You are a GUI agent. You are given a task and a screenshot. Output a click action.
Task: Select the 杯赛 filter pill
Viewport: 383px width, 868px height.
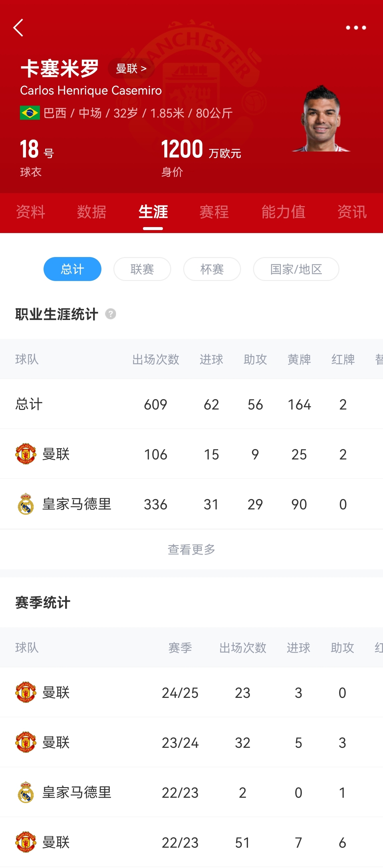212,269
